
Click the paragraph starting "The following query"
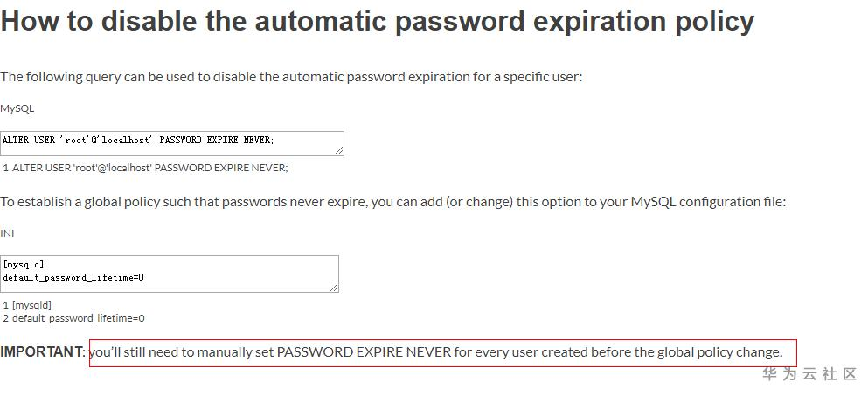pyautogui.click(x=291, y=76)
